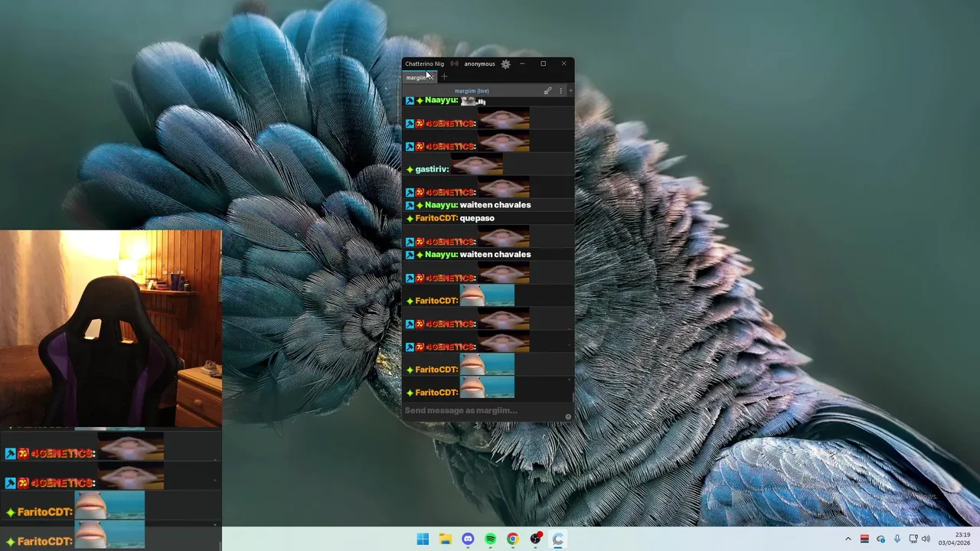Click the emote next to gastiriv
This screenshot has width=980, height=551.
tap(477, 165)
